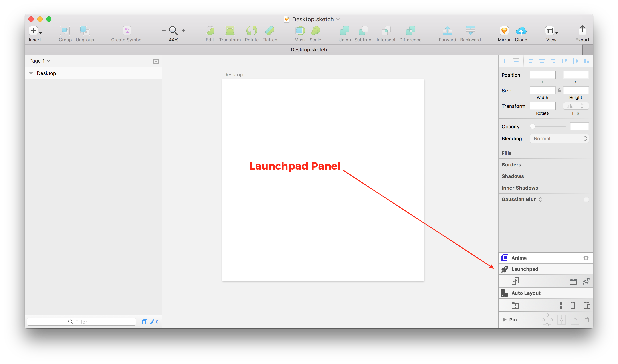The width and height of the screenshot is (618, 364).
Task: Click the align left edges icon
Action: pyautogui.click(x=531, y=61)
